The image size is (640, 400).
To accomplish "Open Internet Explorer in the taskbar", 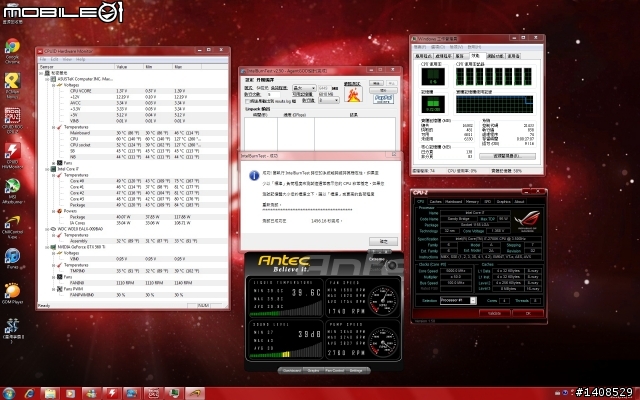I will point(29,393).
